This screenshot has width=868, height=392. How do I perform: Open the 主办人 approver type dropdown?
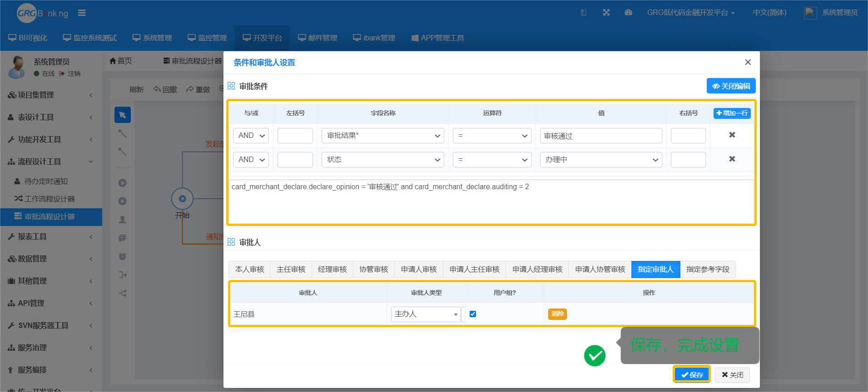pyautogui.click(x=426, y=314)
